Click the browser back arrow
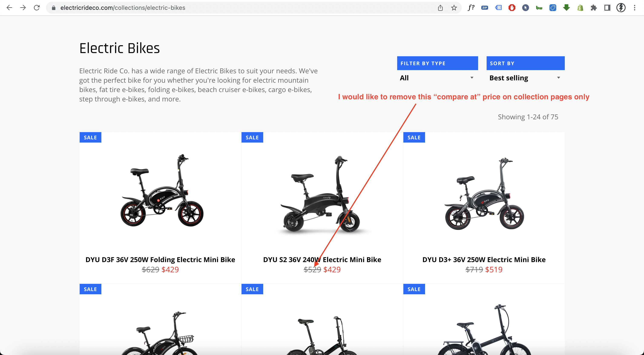The image size is (644, 355). click(x=9, y=8)
